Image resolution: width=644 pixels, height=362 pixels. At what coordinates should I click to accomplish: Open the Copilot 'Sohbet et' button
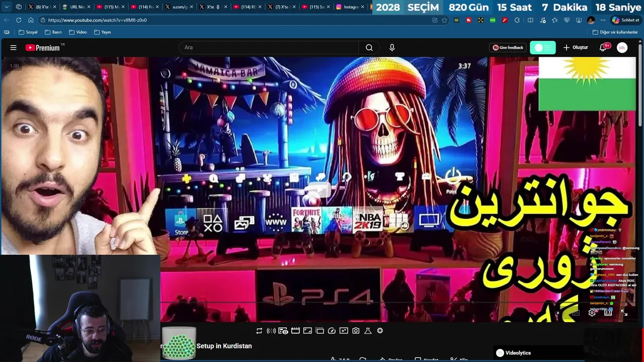(625, 20)
